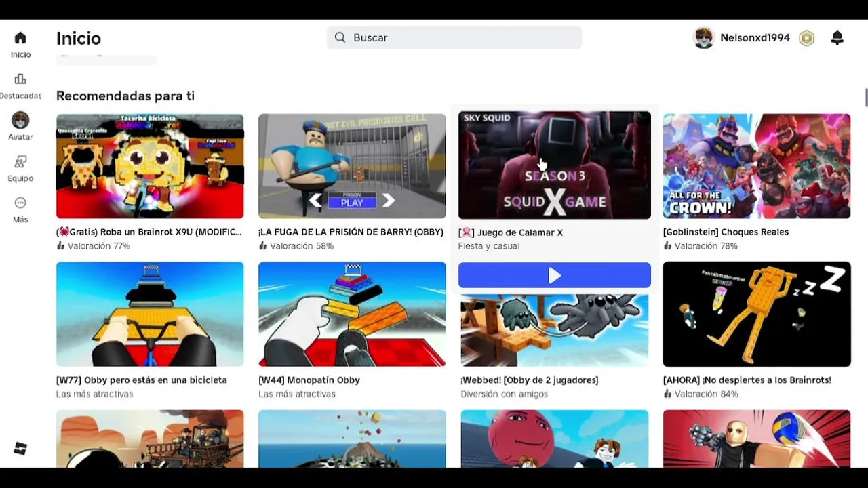The image size is (868, 488).
Task: Click the Buscar search field
Action: click(x=454, y=37)
